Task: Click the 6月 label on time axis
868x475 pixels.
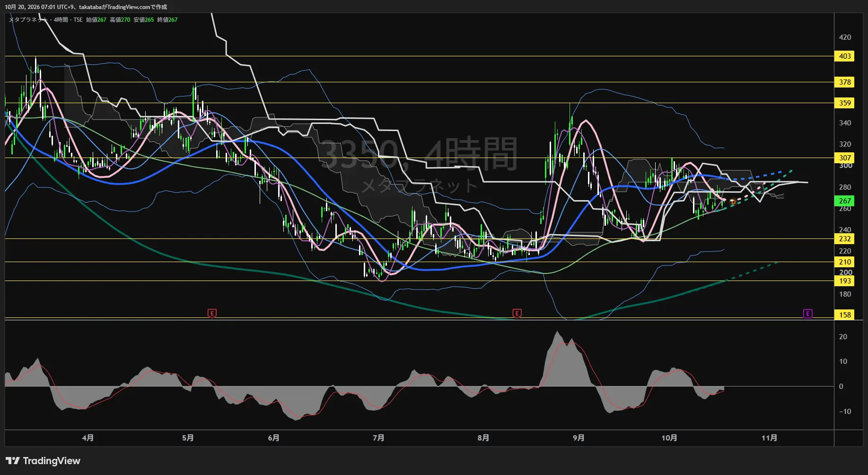Action: [273, 438]
